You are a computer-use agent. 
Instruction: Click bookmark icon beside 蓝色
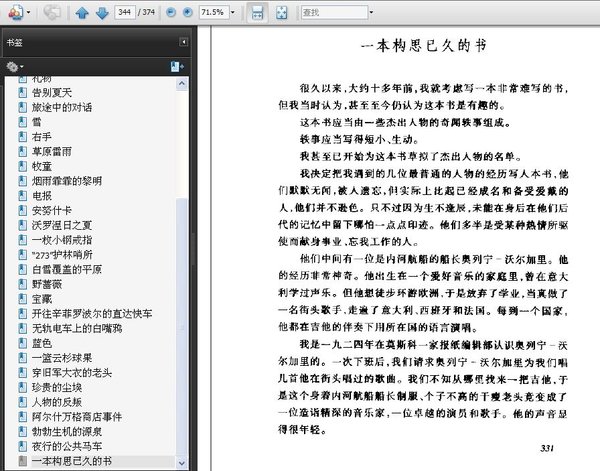click(x=23, y=343)
